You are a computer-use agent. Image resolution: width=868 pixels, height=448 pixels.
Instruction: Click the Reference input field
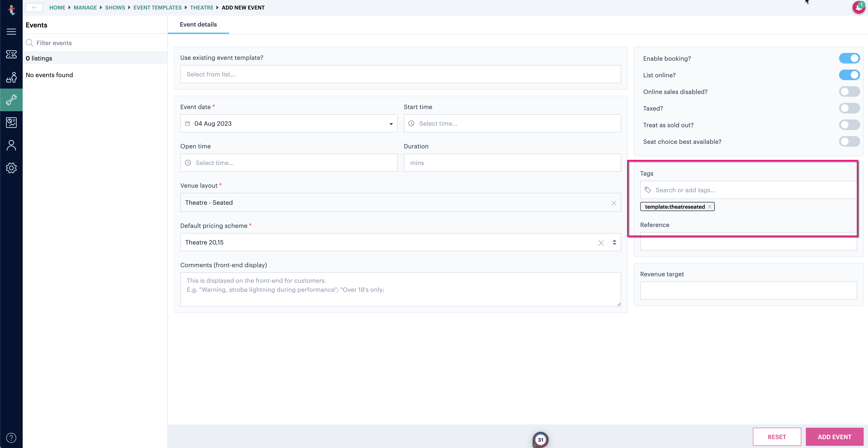coord(748,241)
